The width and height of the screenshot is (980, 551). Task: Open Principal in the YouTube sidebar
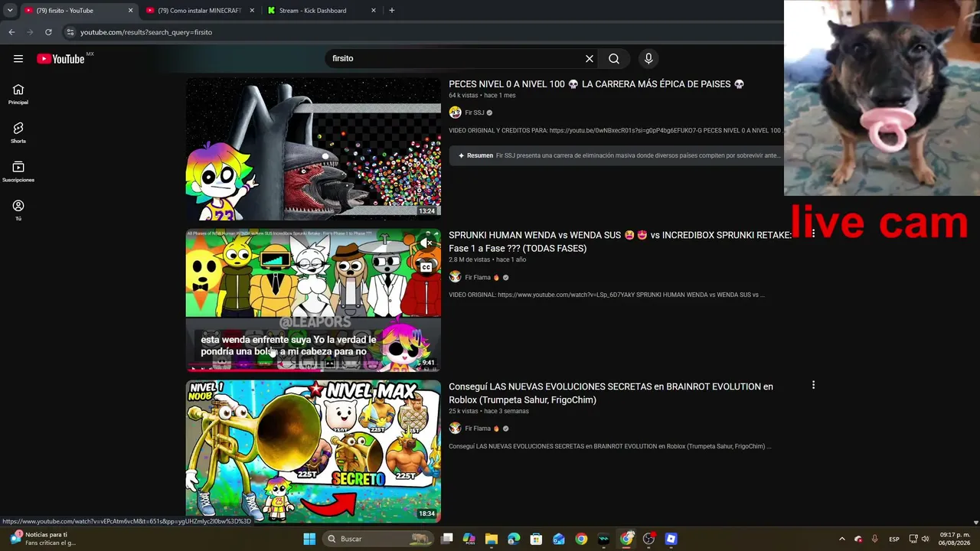coord(18,94)
